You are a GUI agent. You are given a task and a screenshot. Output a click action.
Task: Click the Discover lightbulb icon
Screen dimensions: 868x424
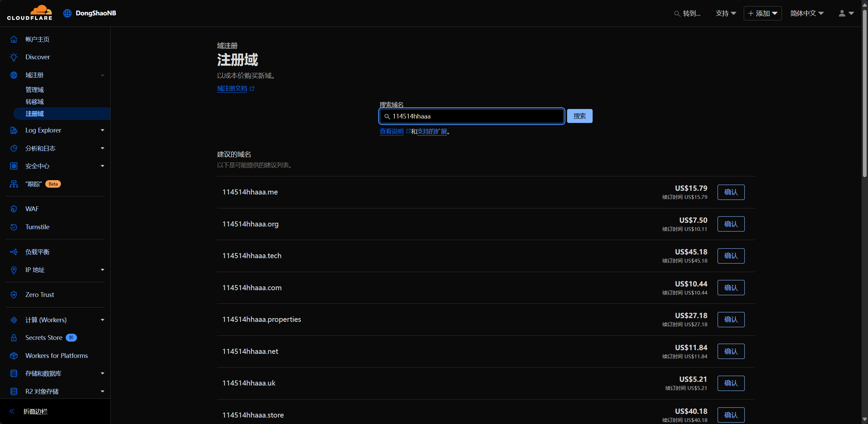[x=14, y=57]
